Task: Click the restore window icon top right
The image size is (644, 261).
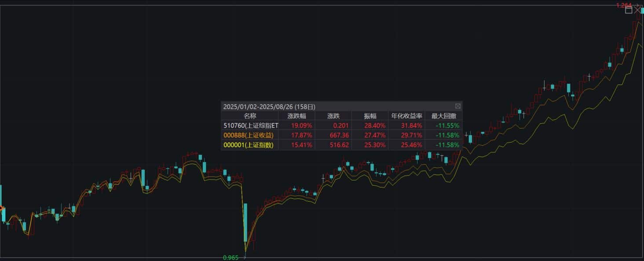Action: (629, 10)
